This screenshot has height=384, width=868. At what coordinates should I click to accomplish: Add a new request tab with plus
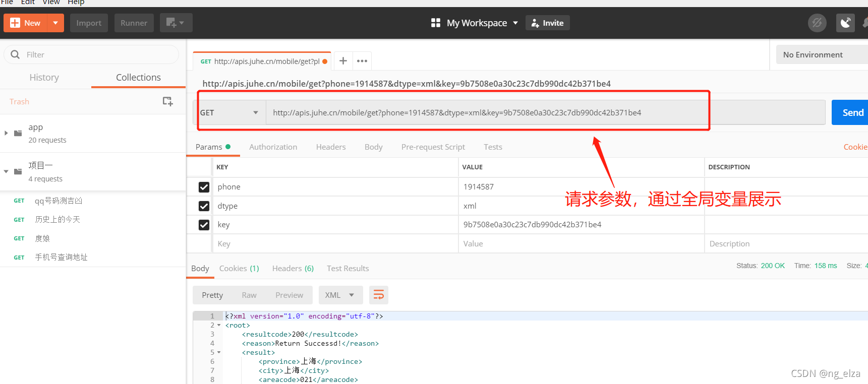(343, 61)
